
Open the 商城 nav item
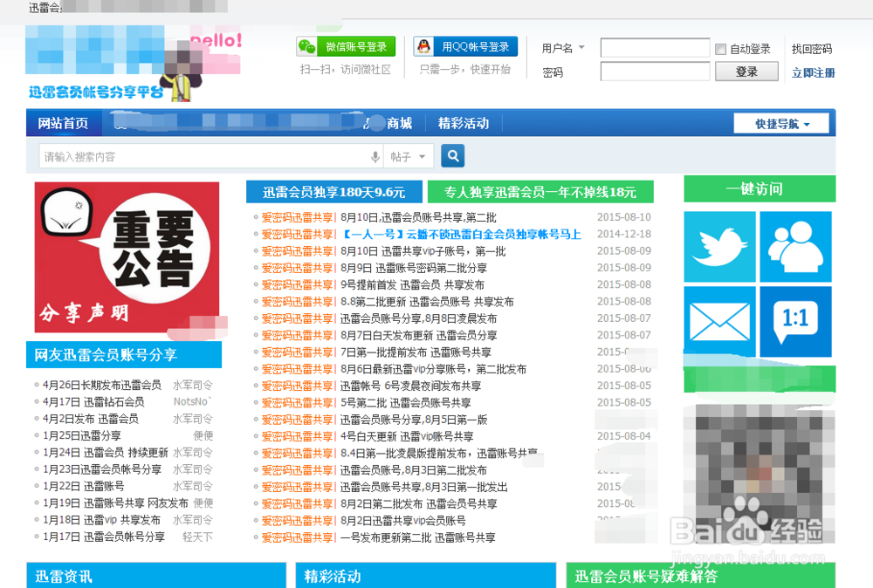tap(399, 124)
